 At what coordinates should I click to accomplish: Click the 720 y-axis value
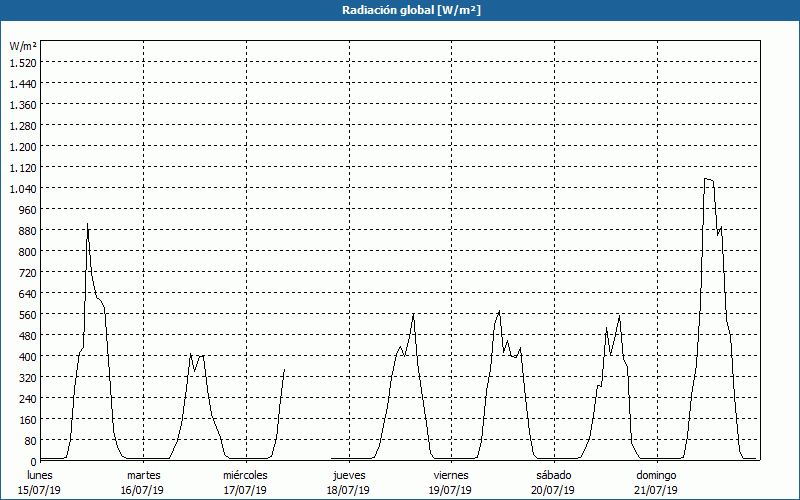(28, 272)
